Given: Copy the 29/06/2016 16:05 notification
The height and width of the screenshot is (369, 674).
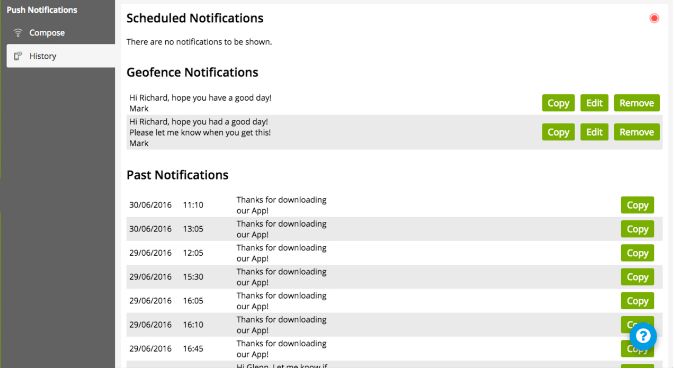Looking at the screenshot, I should (637, 301).
